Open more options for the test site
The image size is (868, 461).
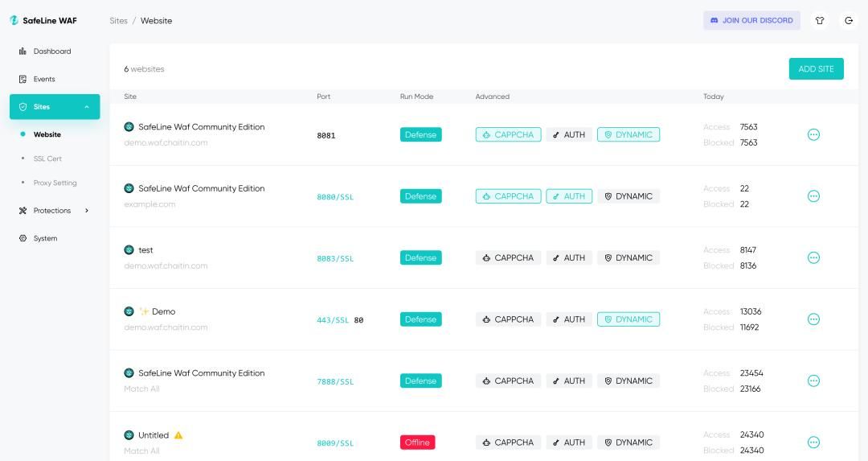(813, 257)
